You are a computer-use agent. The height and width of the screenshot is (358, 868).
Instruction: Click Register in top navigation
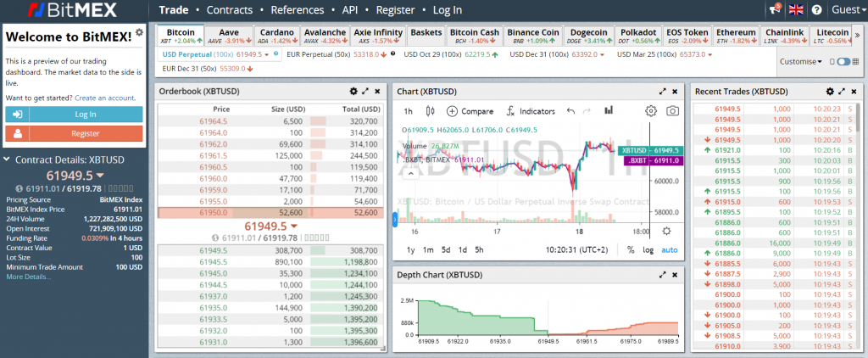pos(395,10)
